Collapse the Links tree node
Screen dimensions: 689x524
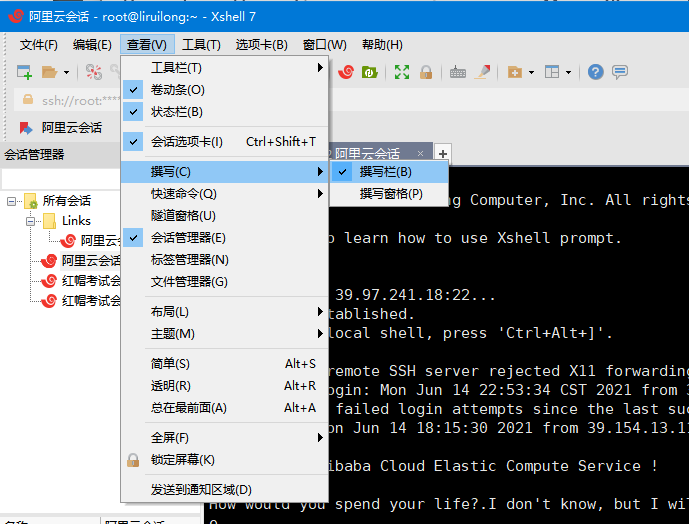pyautogui.click(x=30, y=221)
